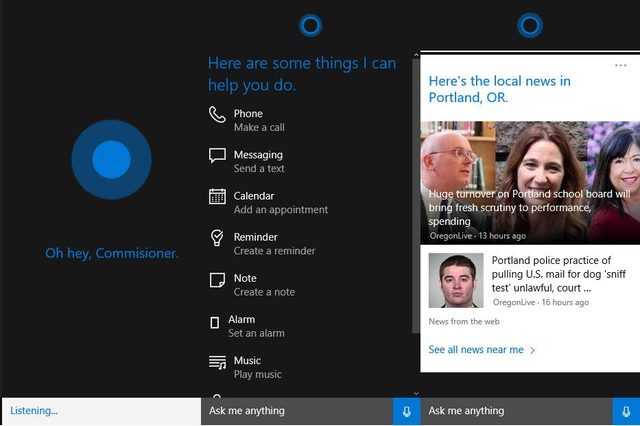Click the 'OregonLive · 13 hours ago' source text

coord(478,236)
